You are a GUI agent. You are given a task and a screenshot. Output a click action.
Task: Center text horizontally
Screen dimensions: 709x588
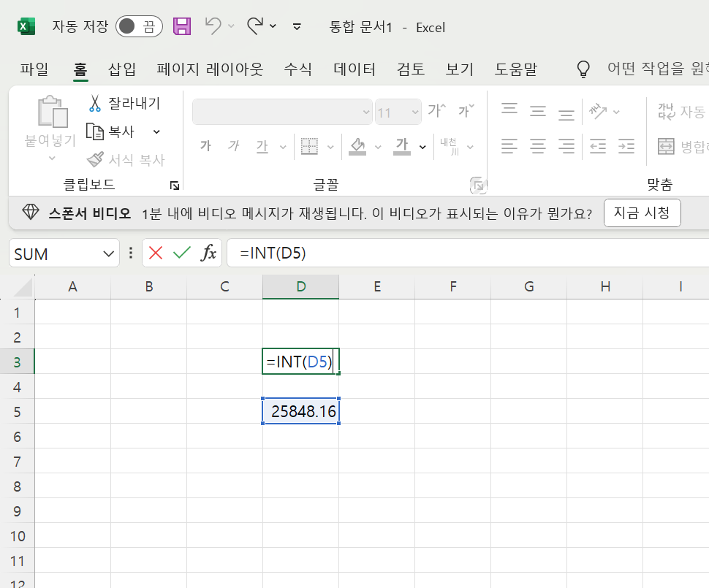click(x=538, y=146)
